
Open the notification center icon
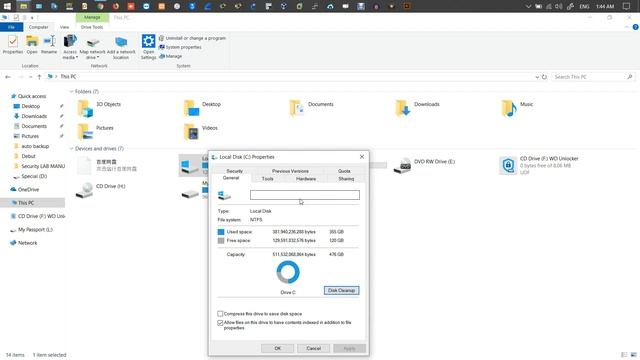point(627,6)
